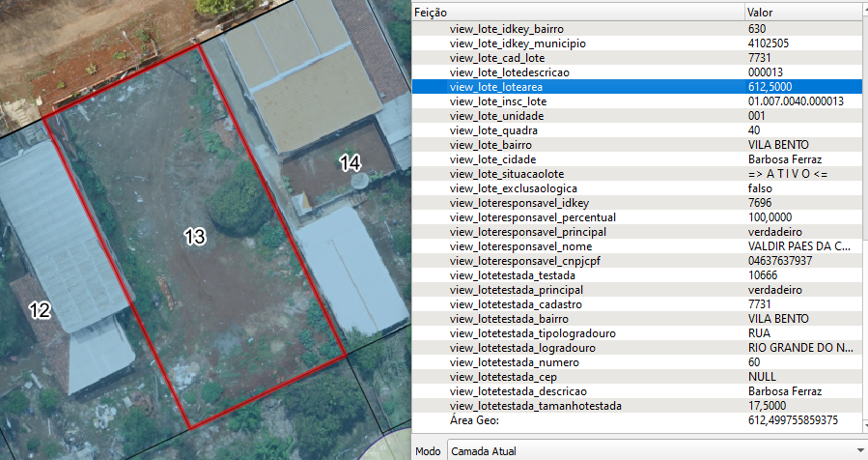Image resolution: width=868 pixels, height=460 pixels.
Task: Select the view_lotetestada_tamanhotestada row
Action: [637, 406]
